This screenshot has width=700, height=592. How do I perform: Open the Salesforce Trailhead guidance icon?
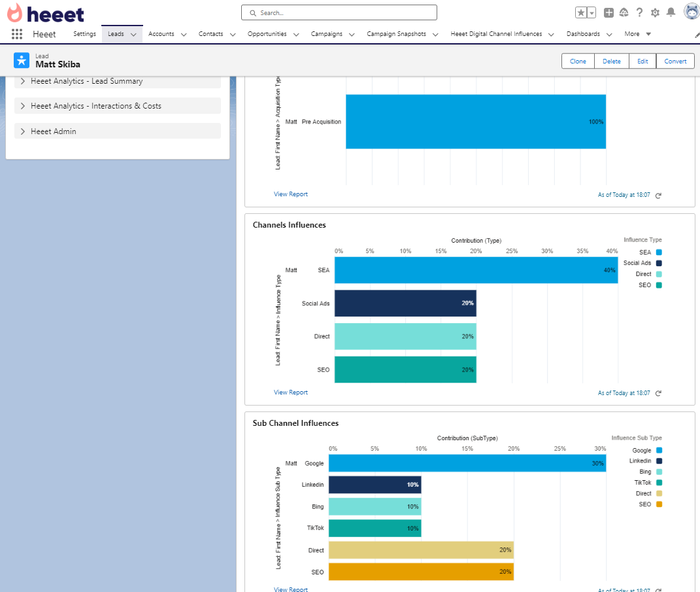click(x=624, y=12)
